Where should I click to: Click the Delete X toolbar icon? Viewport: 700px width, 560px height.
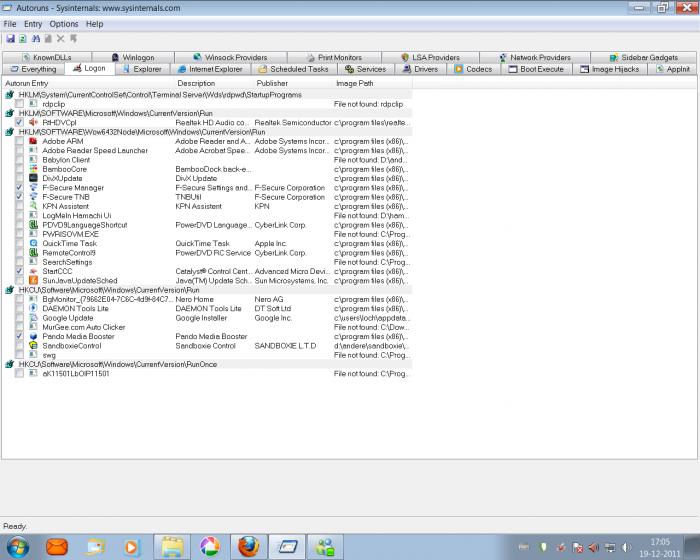(61, 39)
